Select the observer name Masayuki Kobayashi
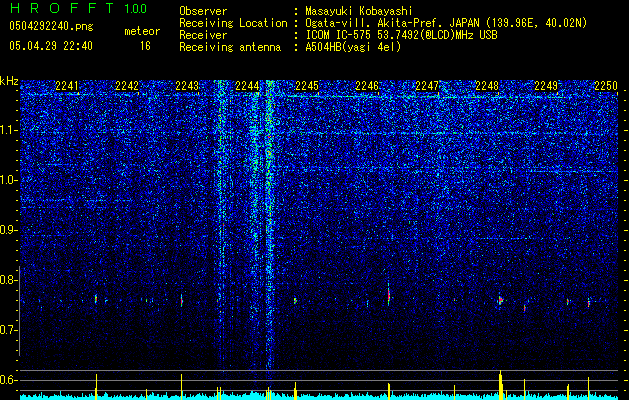629x400 pixels. coord(359,11)
